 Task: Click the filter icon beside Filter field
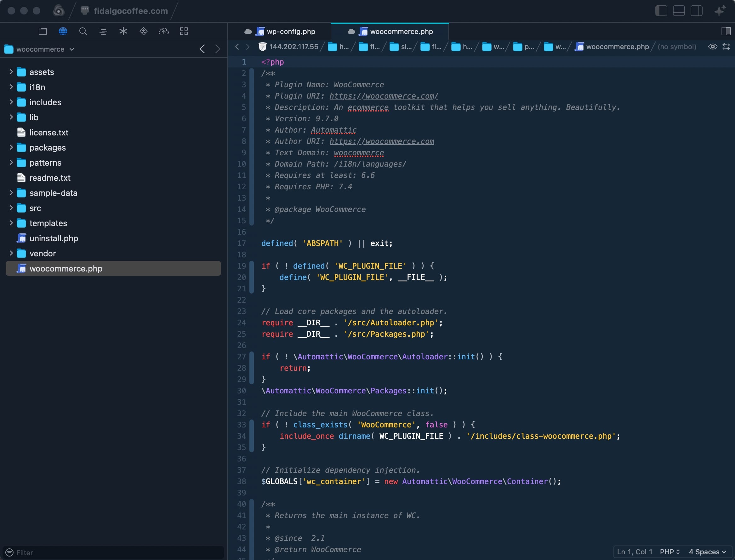coord(9,552)
